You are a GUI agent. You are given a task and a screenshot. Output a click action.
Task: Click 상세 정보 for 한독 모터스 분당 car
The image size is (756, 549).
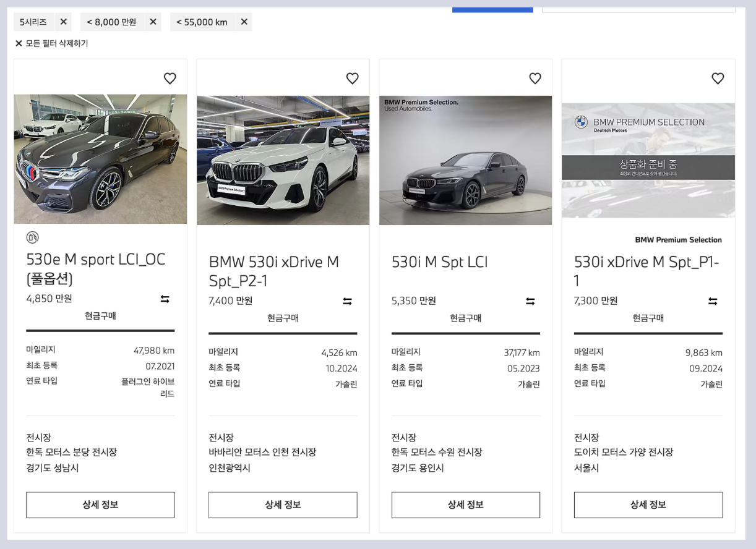point(100,504)
